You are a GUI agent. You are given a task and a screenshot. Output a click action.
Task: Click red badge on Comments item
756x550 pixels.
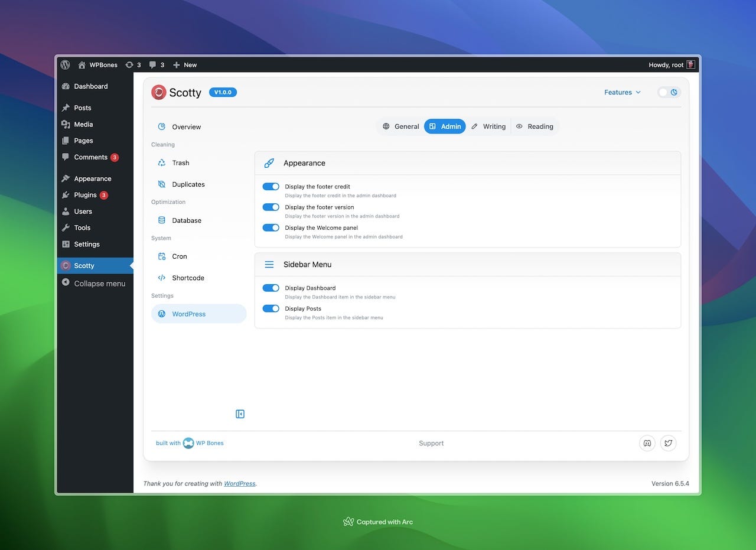click(115, 158)
